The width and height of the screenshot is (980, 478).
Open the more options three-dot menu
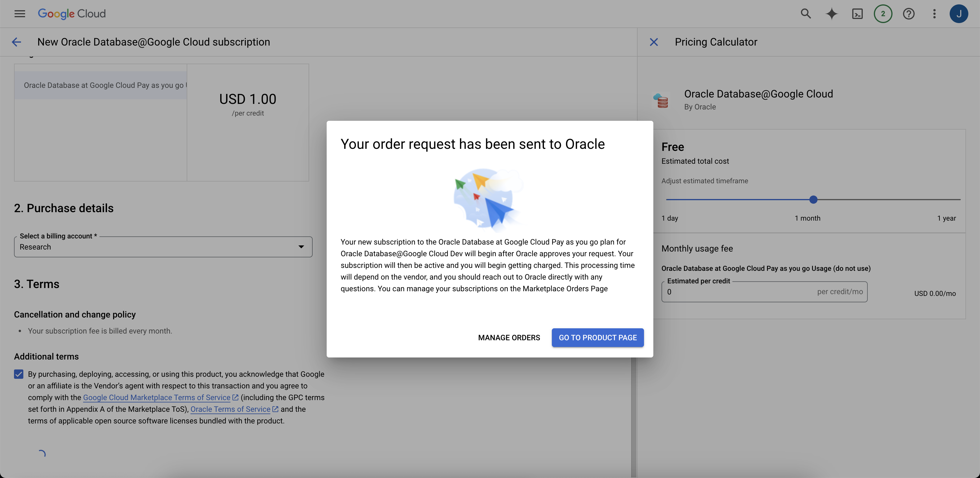pyautogui.click(x=935, y=14)
